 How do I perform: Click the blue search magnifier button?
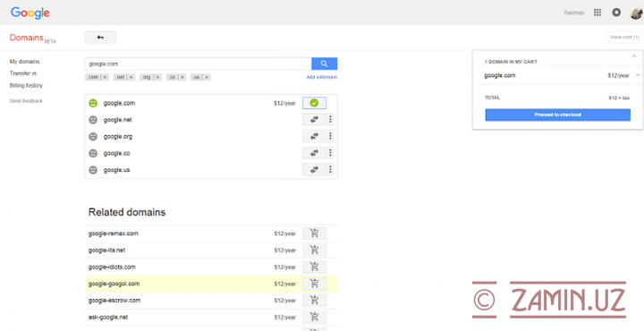tap(324, 64)
